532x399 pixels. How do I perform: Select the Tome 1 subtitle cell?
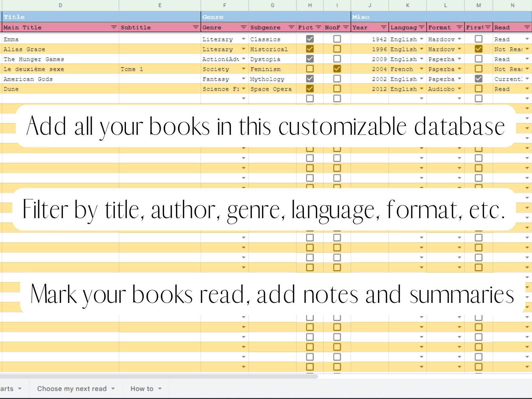tap(160, 69)
